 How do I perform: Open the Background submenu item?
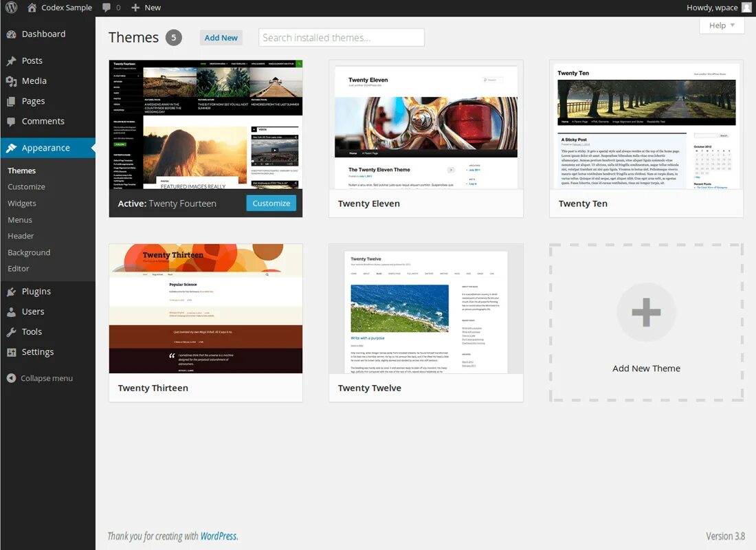(x=29, y=253)
